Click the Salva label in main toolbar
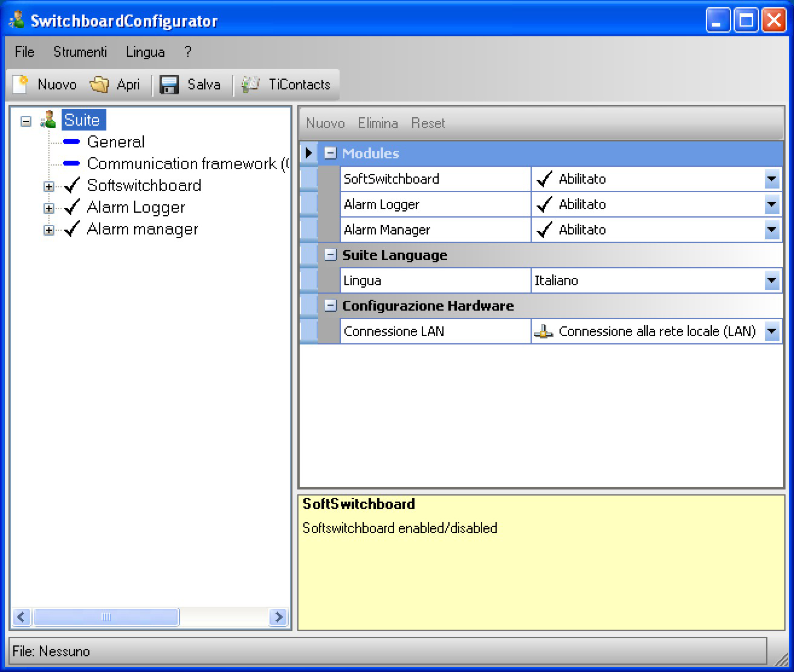The width and height of the screenshot is (794, 672). tap(204, 85)
